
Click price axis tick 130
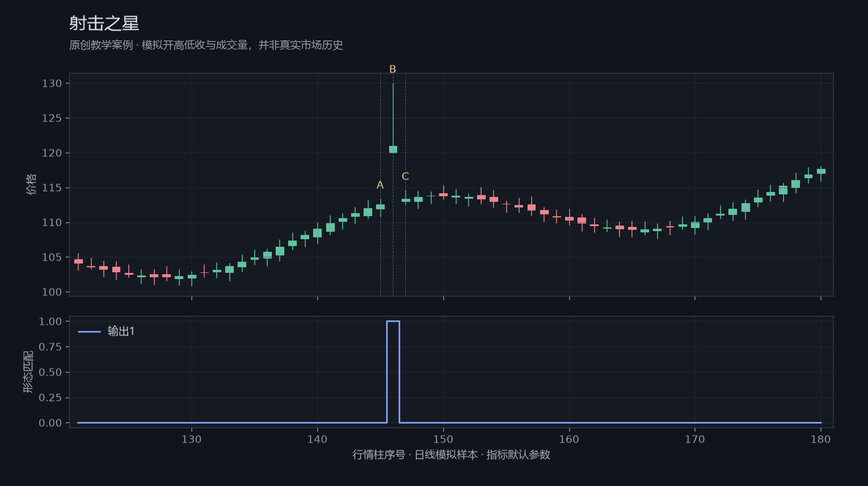[x=52, y=83]
